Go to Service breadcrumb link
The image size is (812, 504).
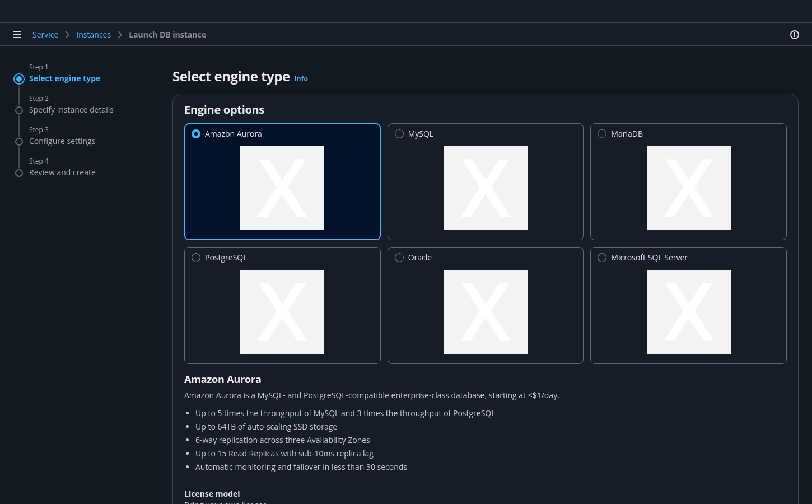[45, 35]
